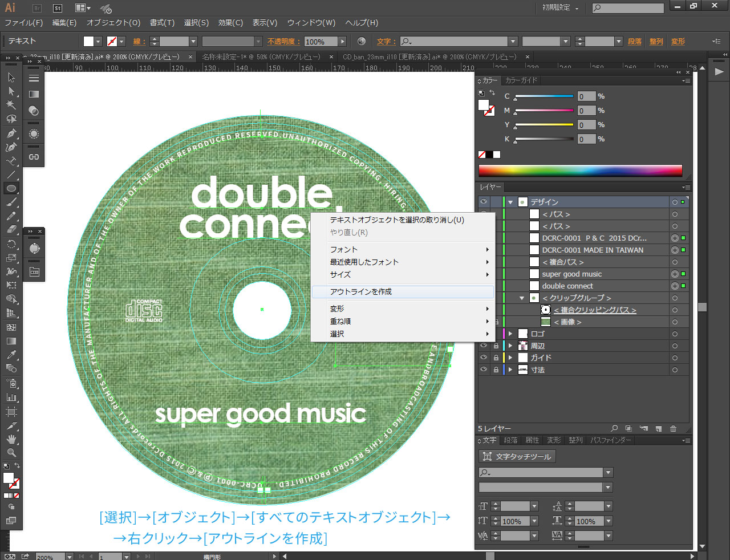The width and height of the screenshot is (730, 560).
Task: Open the 不透明度 opacity arrow dropdown
Action: click(x=342, y=41)
